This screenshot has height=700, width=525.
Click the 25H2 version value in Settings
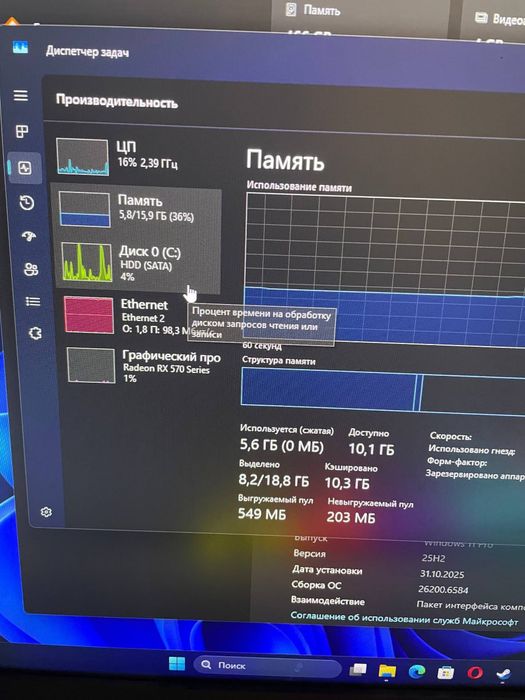tap(433, 558)
